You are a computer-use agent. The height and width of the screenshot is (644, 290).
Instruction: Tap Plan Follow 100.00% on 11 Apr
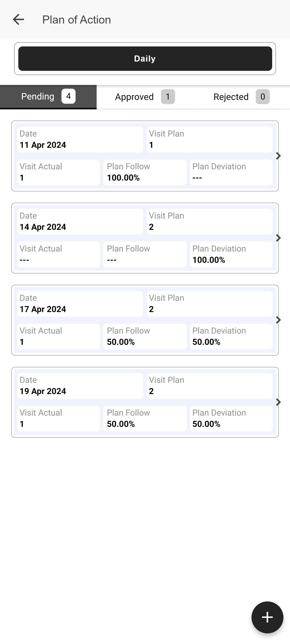click(x=145, y=173)
